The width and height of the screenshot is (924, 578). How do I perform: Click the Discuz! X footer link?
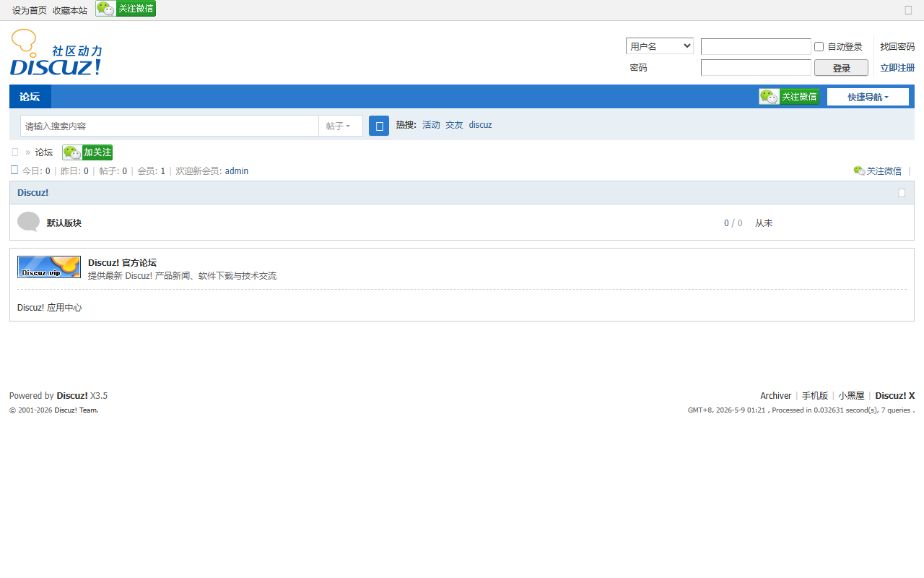click(x=895, y=396)
